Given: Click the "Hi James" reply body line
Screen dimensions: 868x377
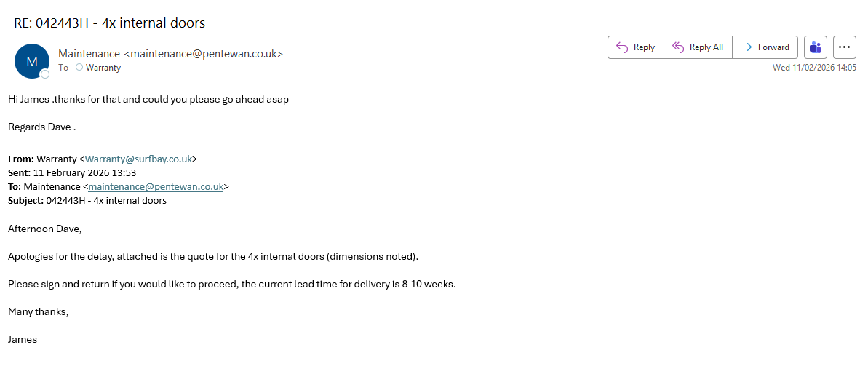Looking at the screenshot, I should (148, 99).
